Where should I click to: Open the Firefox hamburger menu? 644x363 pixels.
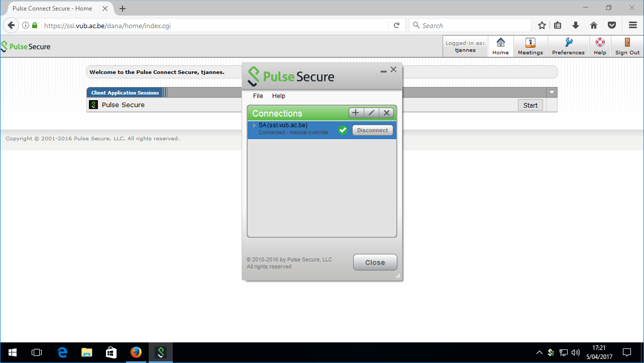(x=633, y=25)
